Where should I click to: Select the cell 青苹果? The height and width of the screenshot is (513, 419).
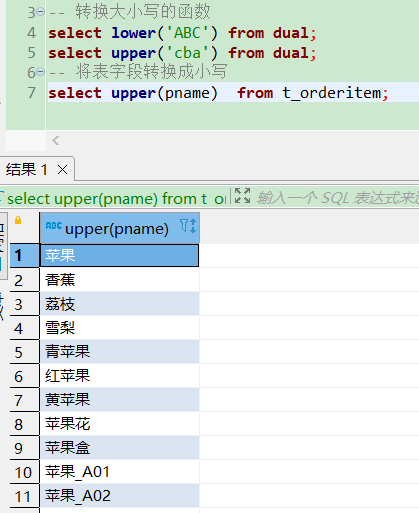point(119,352)
